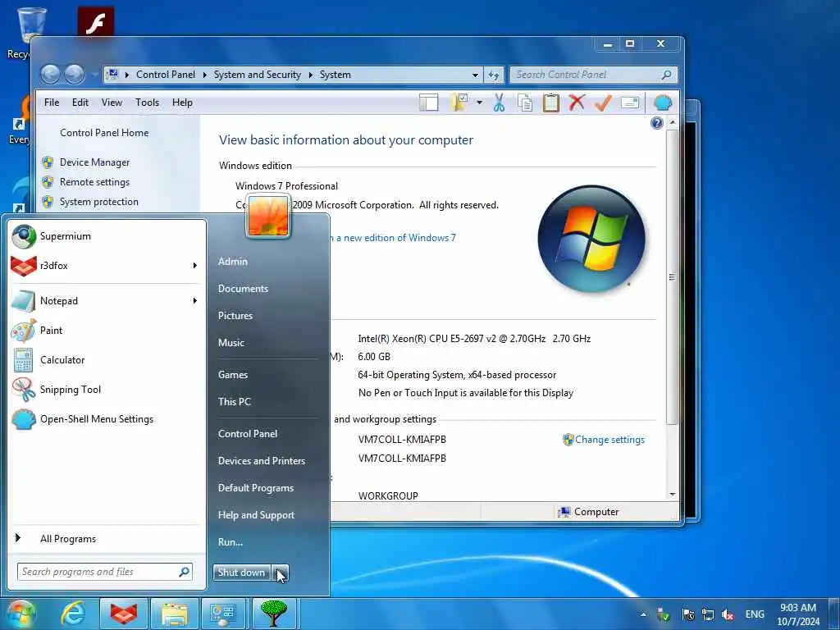The width and height of the screenshot is (840, 630).
Task: Open Default Programs entry
Action: (256, 488)
